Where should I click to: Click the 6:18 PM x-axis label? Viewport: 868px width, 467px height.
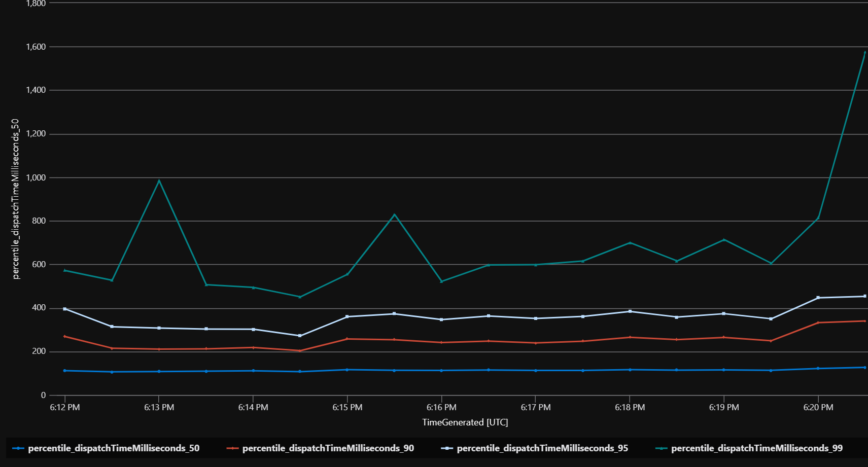pyautogui.click(x=630, y=408)
